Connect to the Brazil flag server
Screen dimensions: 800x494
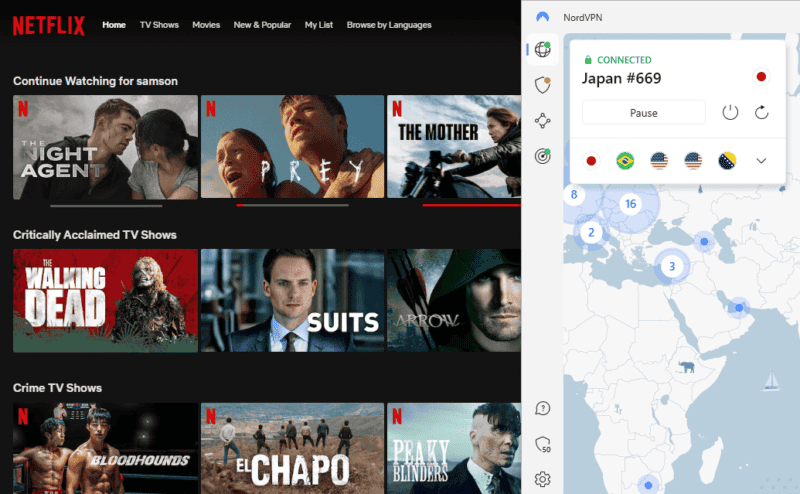click(625, 161)
